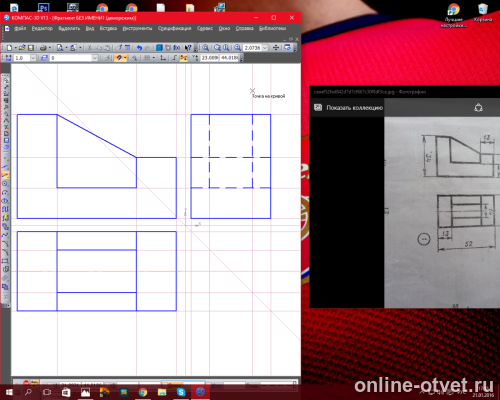Image resolution: width=500 pixels, height=400 pixels.
Task: Click the first magnifier zoom icon
Action: [x=206, y=48]
